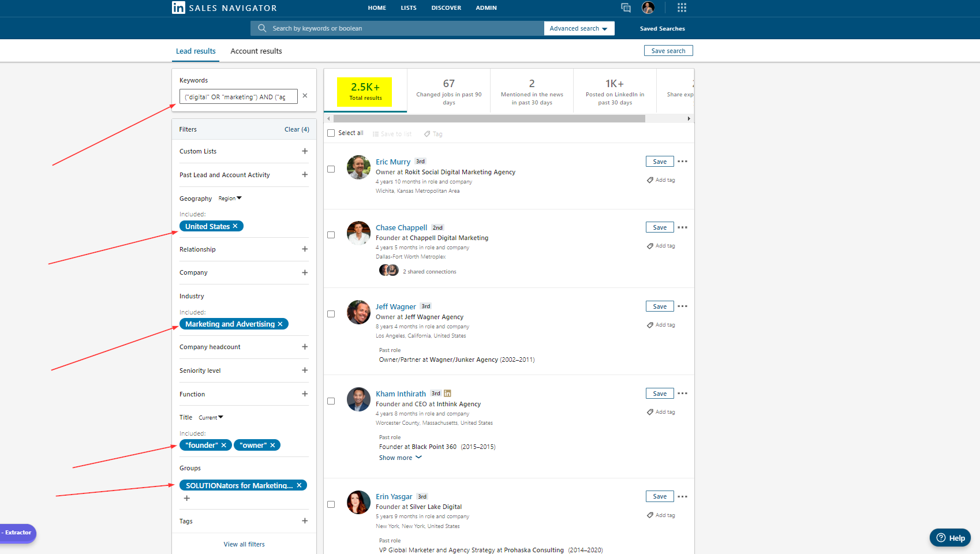Open View all filters link
The width and height of the screenshot is (980, 554).
pos(244,544)
